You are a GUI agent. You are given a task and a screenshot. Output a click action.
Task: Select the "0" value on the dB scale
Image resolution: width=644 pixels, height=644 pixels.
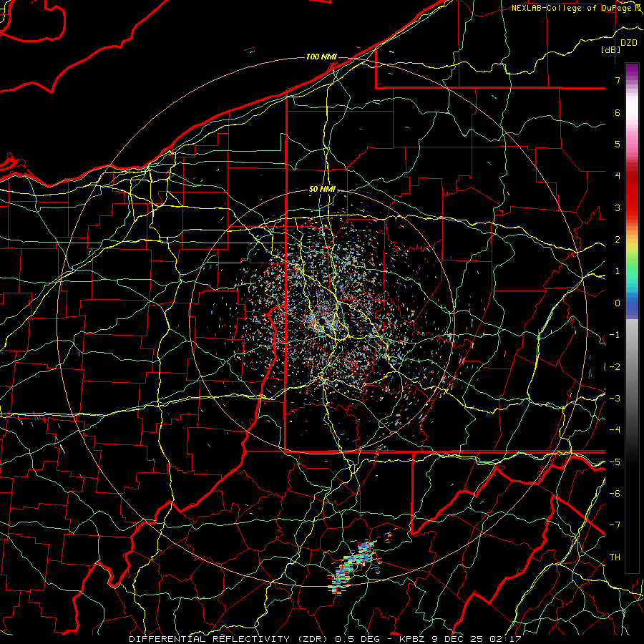(618, 303)
